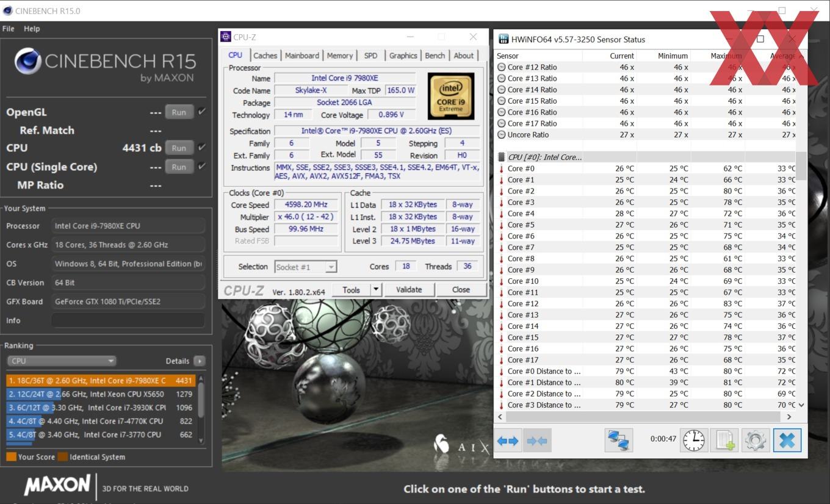Click Uncore Ratio clock sensor icon
The image size is (830, 504).
tap(502, 135)
